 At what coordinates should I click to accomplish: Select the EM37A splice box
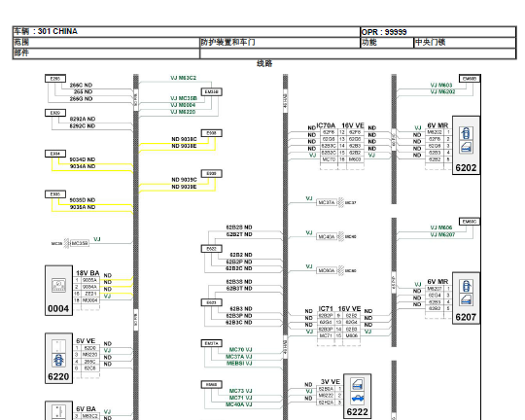pyautogui.click(x=211, y=343)
